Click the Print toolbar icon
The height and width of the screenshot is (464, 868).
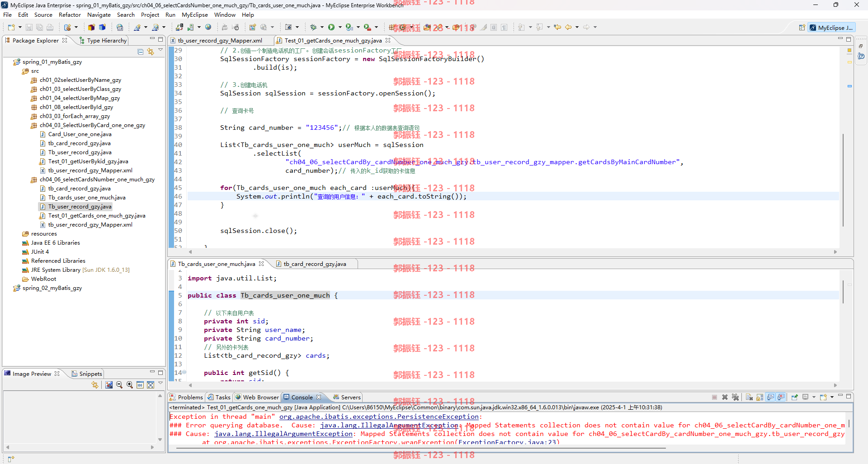pyautogui.click(x=50, y=28)
